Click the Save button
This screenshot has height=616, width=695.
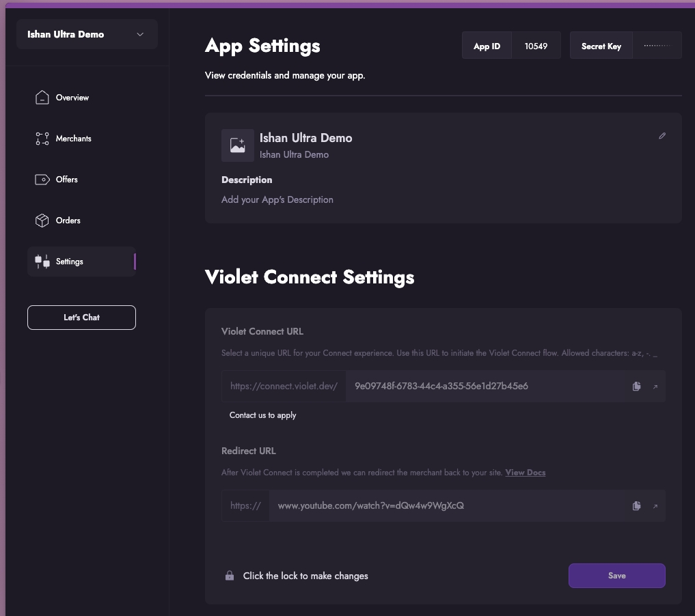pos(617,576)
